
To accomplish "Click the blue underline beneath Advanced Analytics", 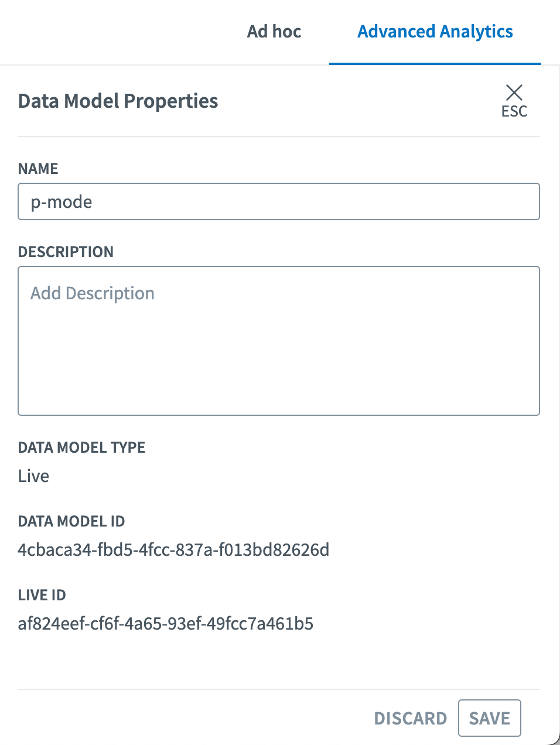I will pos(435,63).
